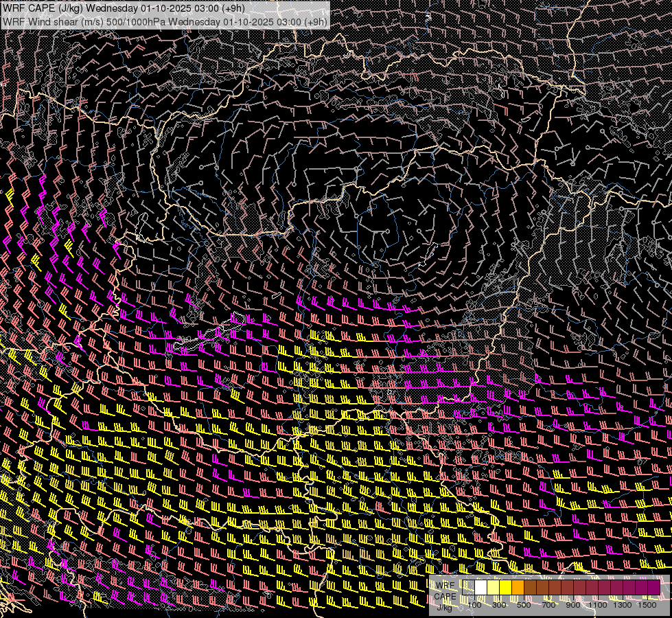
Task: Click the J/kg unit label in the legend
Action: [x=445, y=607]
